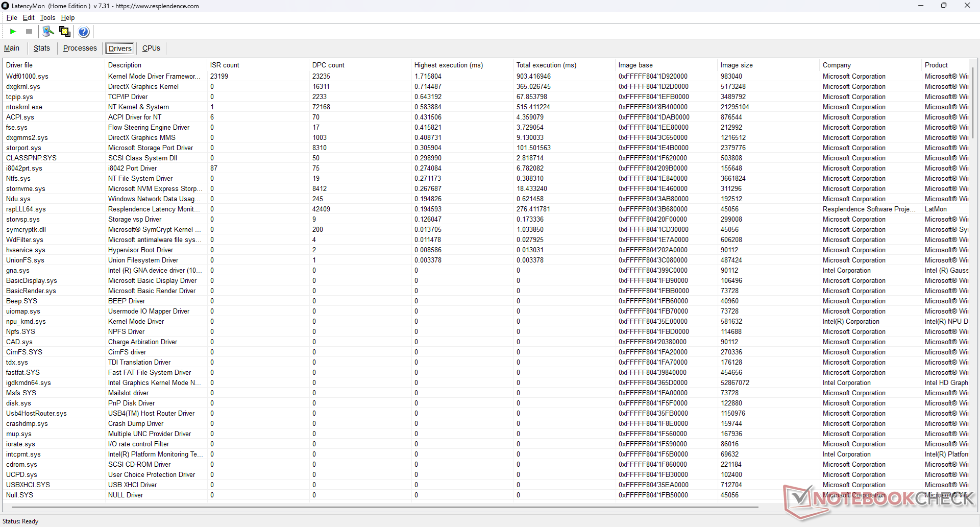The image size is (980, 527).
Task: Select the tcpip.sys driver row
Action: pyautogui.click(x=486, y=97)
